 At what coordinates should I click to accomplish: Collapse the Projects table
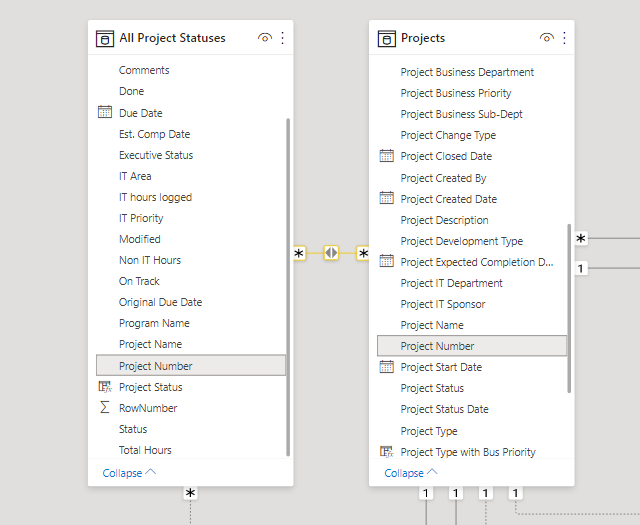(411, 473)
